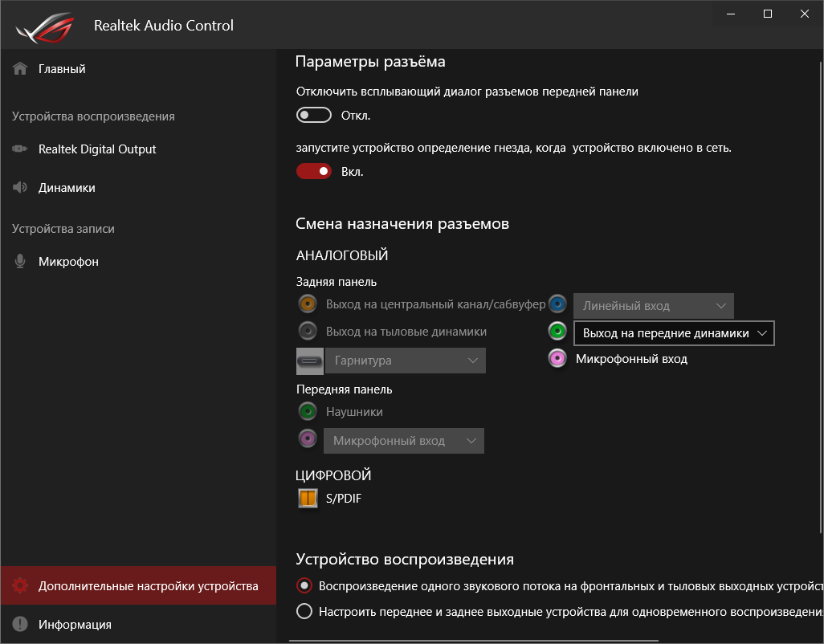Open the Динамики speakers section
Viewport: 824px width, 644px height.
point(67,188)
